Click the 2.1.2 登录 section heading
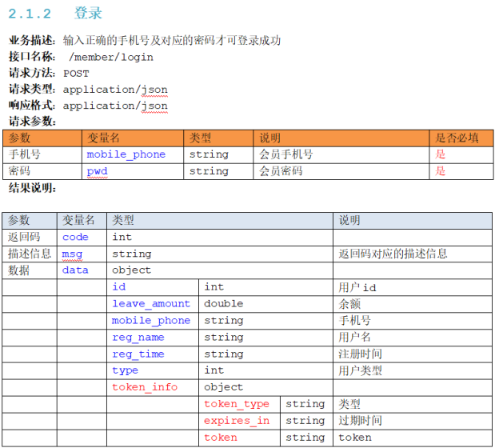This screenshot has height=448, width=495. 55,14
